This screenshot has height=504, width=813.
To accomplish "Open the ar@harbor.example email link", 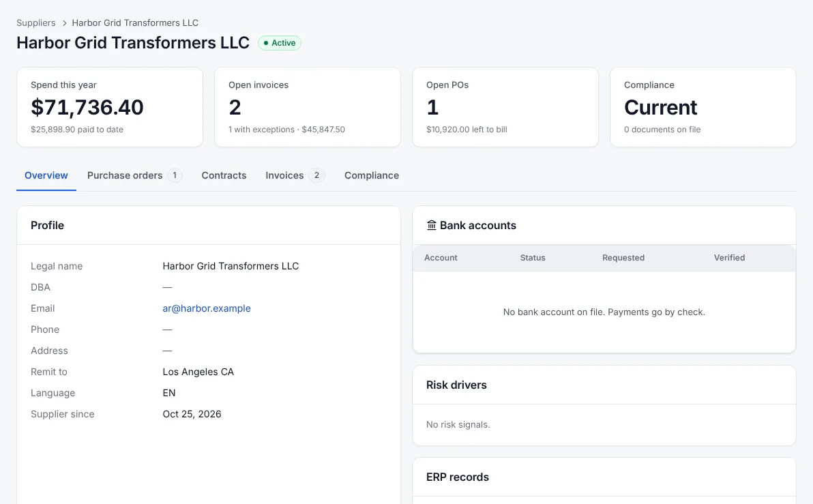I will click(207, 308).
